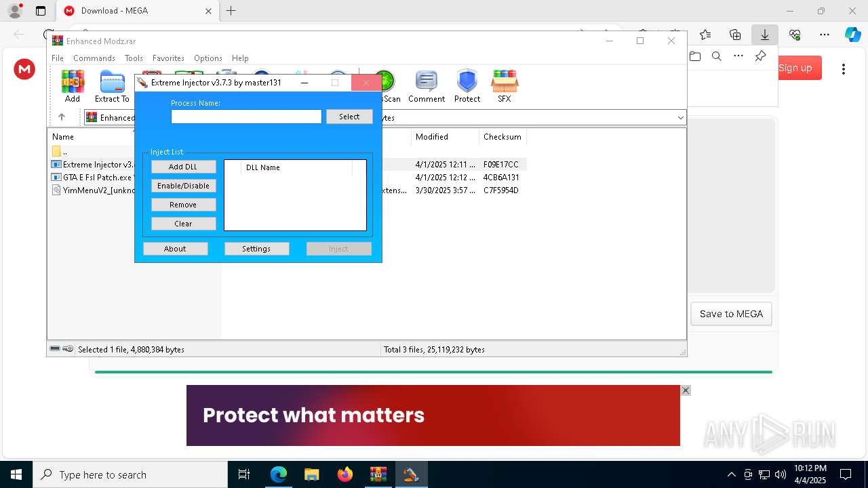868x488 pixels.
Task: Launch Edge from the taskbar
Action: tap(279, 474)
